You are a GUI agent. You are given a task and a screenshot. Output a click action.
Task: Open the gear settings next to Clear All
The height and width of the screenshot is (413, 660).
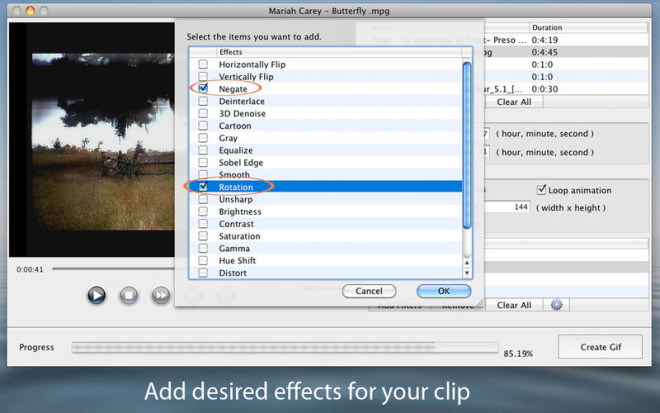(x=556, y=305)
